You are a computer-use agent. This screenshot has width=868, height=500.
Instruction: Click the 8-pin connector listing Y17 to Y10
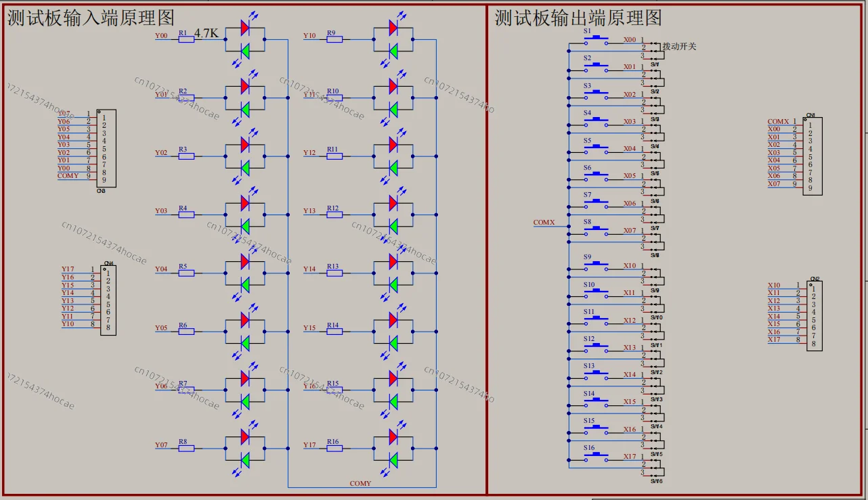pyautogui.click(x=108, y=300)
